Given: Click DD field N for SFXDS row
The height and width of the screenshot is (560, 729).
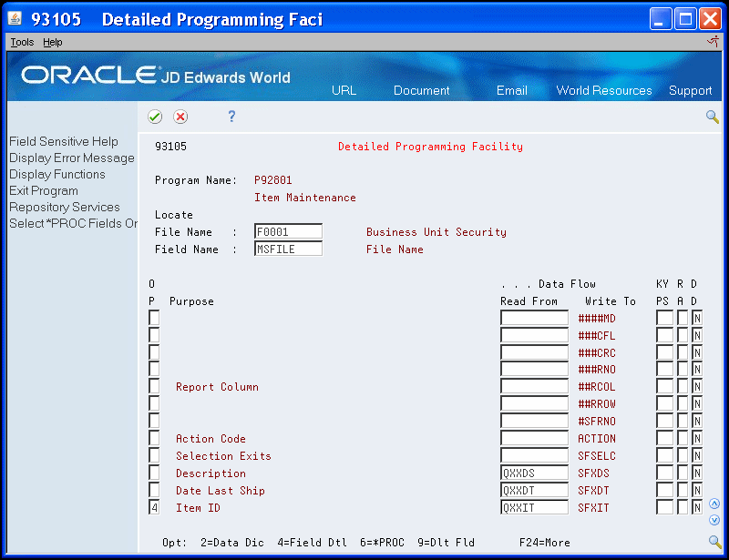Looking at the screenshot, I should [x=697, y=473].
